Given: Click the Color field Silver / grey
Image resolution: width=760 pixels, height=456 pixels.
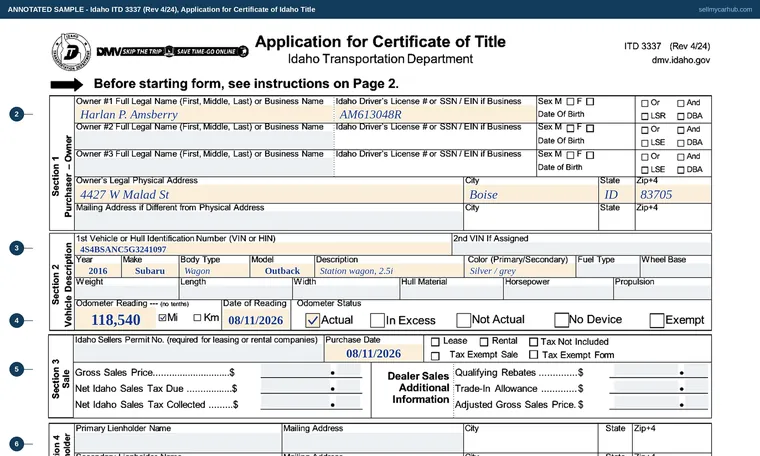Looking at the screenshot, I should [520, 270].
